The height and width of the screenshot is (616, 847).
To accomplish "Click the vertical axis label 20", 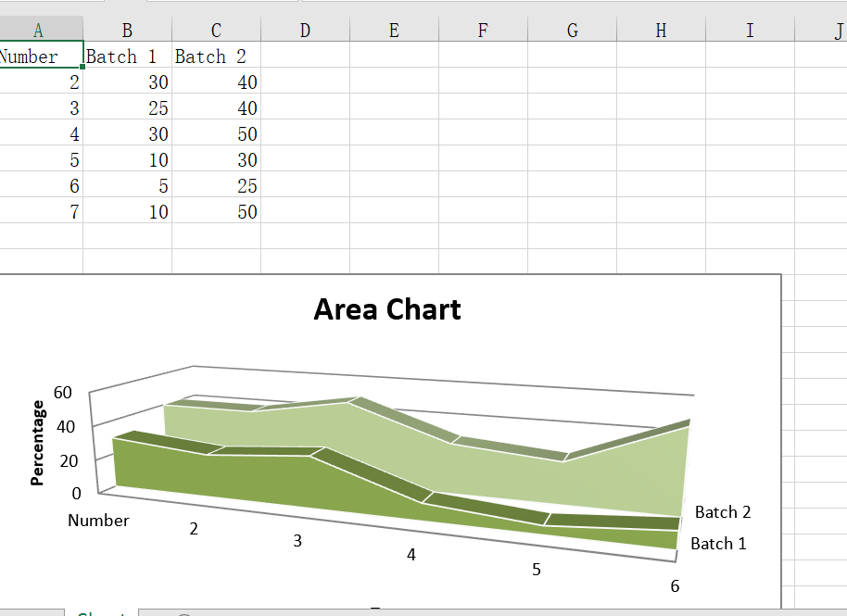I will 69,461.
